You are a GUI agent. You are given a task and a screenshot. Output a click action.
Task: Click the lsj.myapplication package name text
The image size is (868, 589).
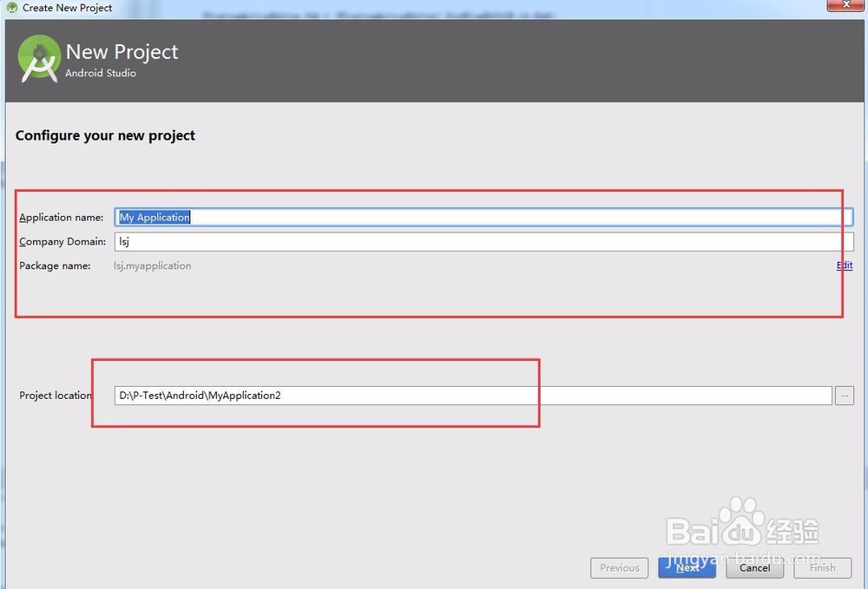point(152,266)
